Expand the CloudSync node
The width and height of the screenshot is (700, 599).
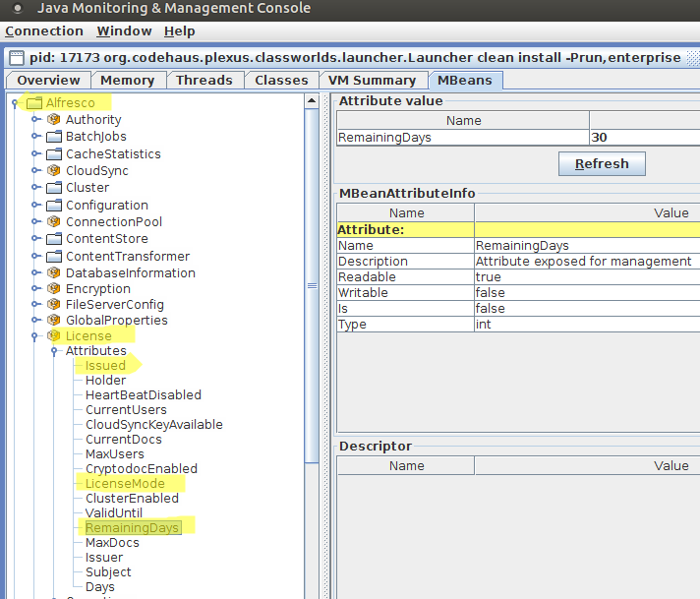pyautogui.click(x=34, y=170)
